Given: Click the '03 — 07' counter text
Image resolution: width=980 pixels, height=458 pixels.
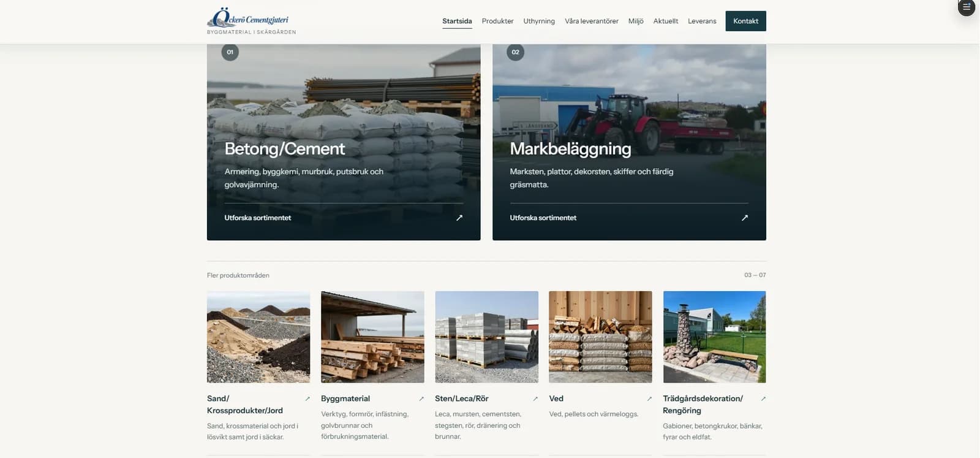Looking at the screenshot, I should click(x=755, y=275).
